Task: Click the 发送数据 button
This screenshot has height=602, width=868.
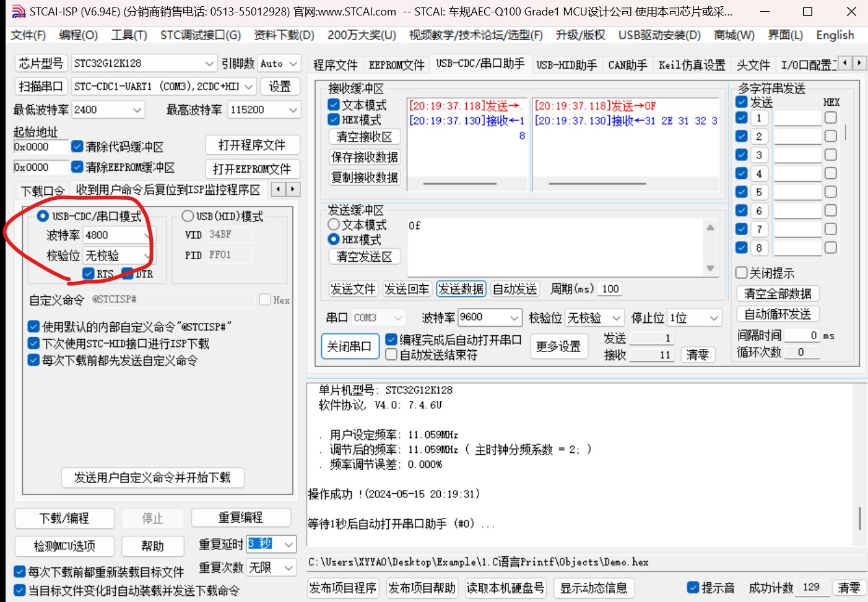Action: click(x=461, y=289)
